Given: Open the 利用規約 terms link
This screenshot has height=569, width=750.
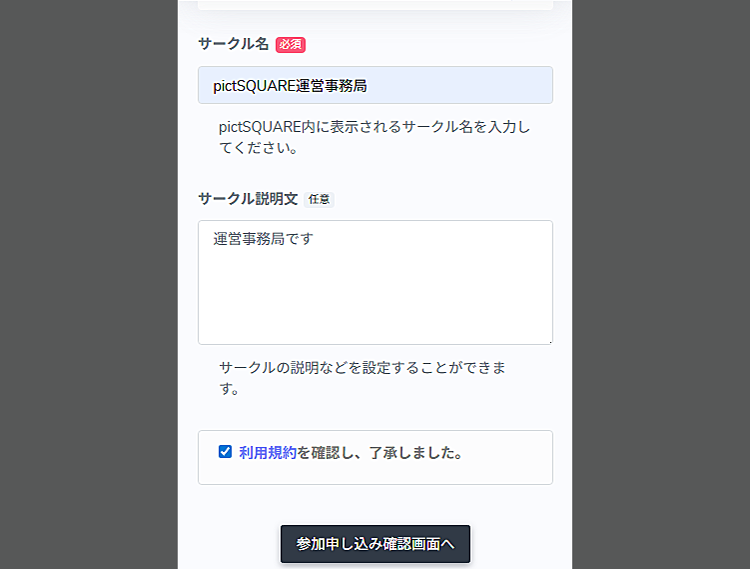Looking at the screenshot, I should 267,452.
